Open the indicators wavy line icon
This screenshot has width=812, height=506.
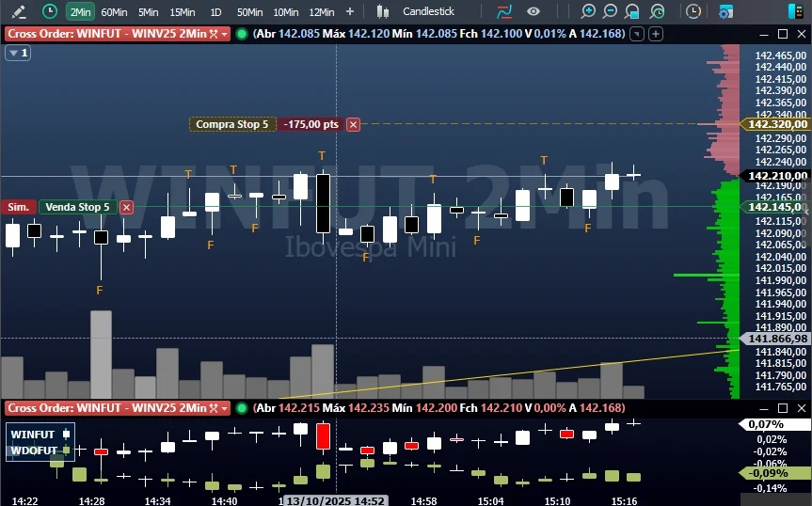coord(504,11)
